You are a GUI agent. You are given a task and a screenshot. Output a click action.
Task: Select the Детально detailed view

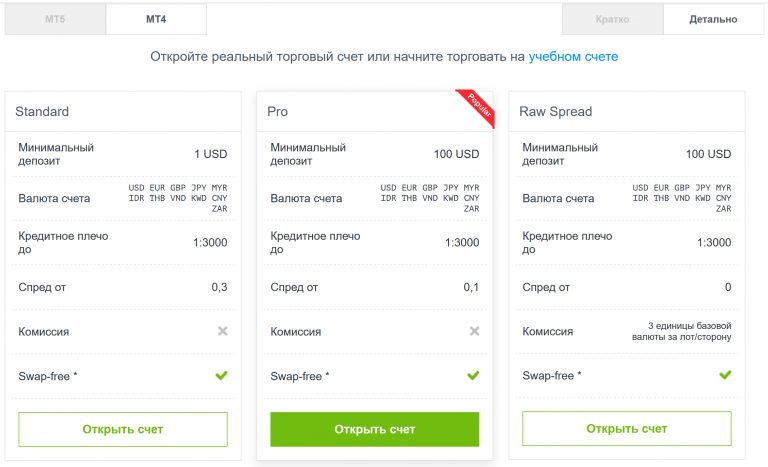[x=713, y=19]
